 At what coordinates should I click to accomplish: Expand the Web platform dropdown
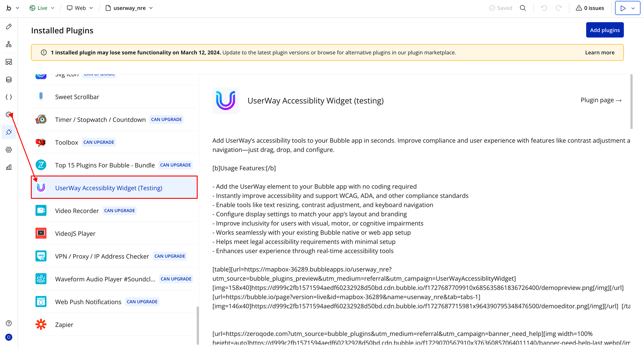[x=80, y=8]
